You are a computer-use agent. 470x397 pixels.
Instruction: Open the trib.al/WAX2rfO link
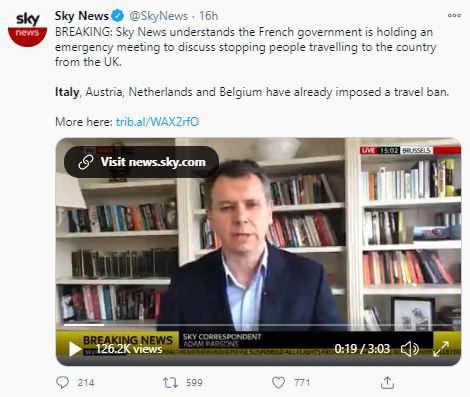point(157,122)
